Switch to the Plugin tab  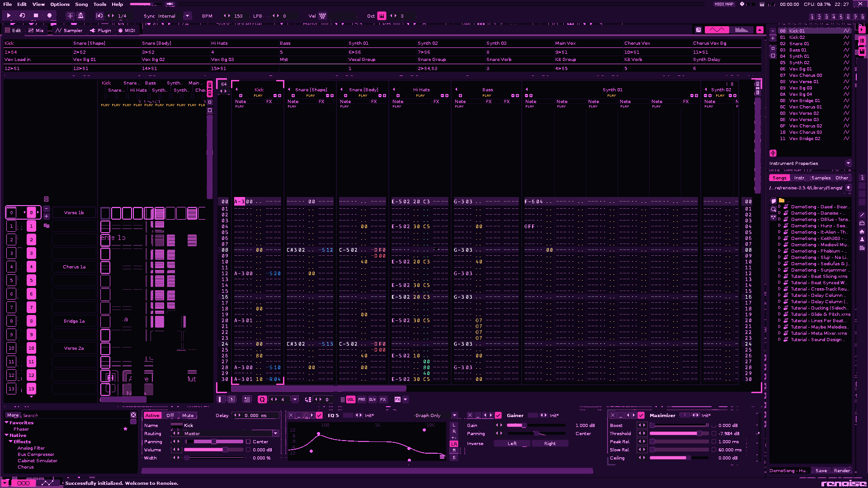100,30
